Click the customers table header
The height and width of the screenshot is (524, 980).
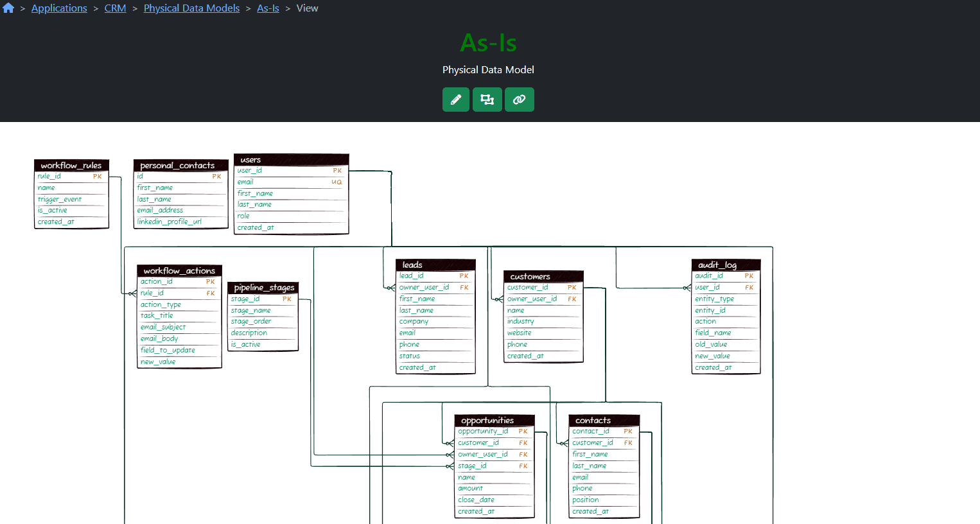tap(543, 277)
